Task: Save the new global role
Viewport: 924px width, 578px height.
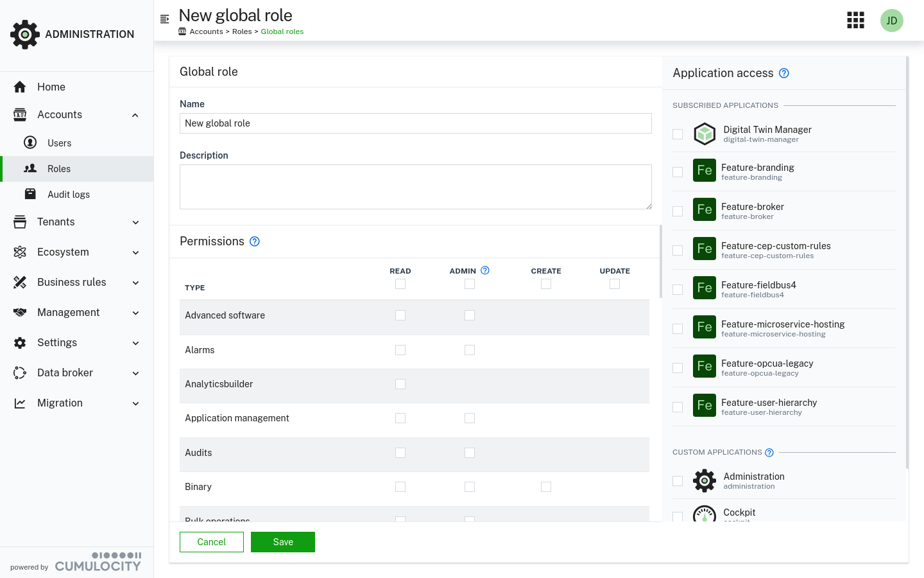Action: click(282, 541)
